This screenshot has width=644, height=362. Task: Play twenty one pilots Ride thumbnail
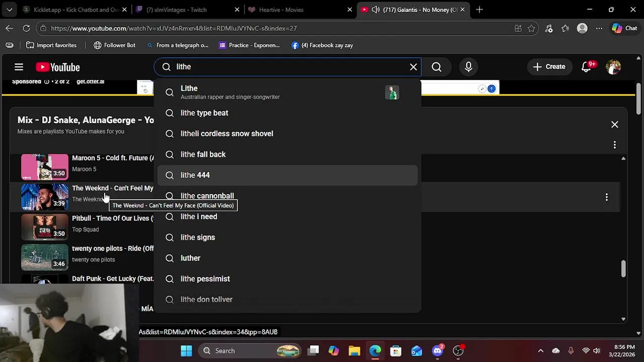[x=45, y=257]
